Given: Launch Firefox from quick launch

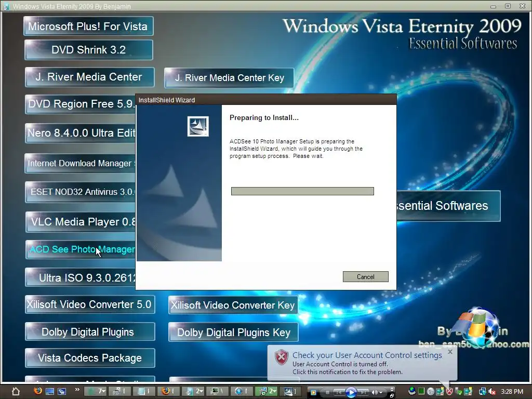Looking at the screenshot, I should coord(38,391).
